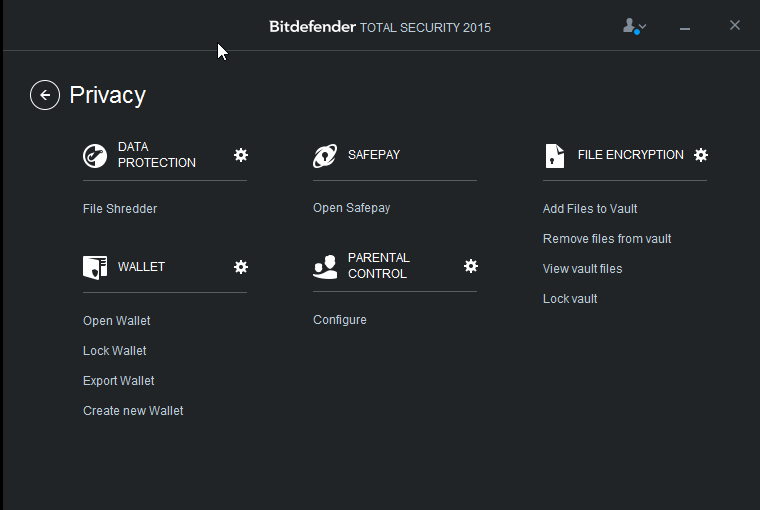Click Open Safepay link
The image size is (760, 510).
(351, 208)
